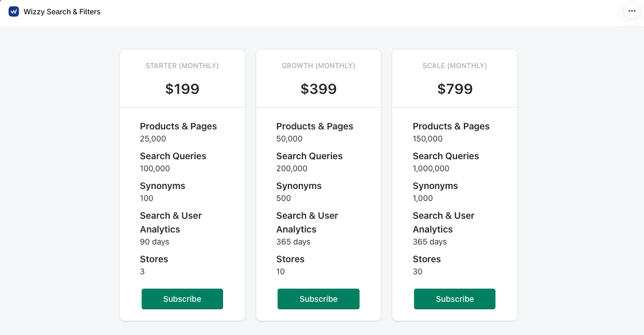Image resolution: width=644 pixels, height=335 pixels.
Task: Click Stores label in Growth card
Action: 290,259
